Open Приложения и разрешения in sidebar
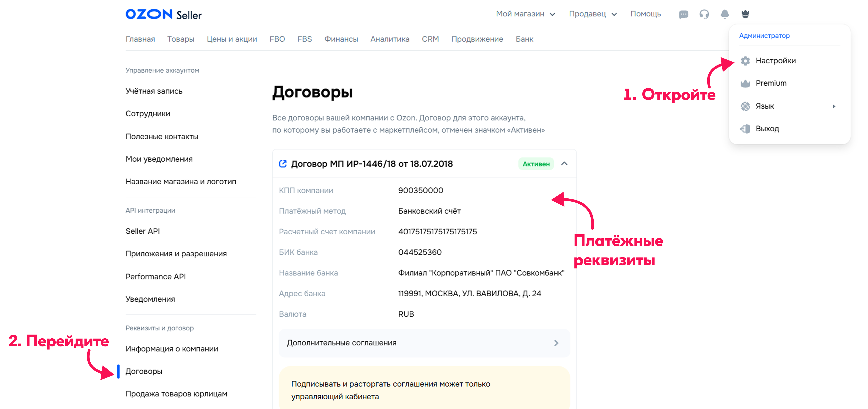 pos(176,254)
